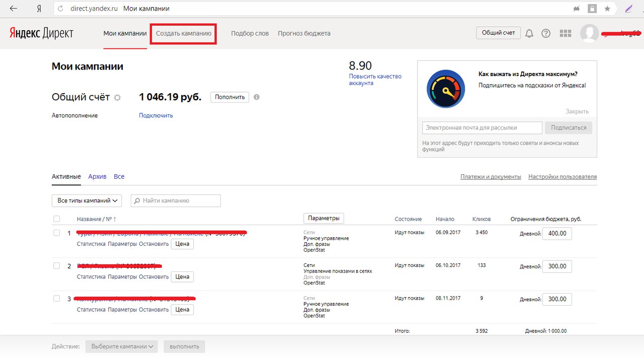Check the campaign 1 checkbox
Screen dimensions: 644x357
(56, 233)
